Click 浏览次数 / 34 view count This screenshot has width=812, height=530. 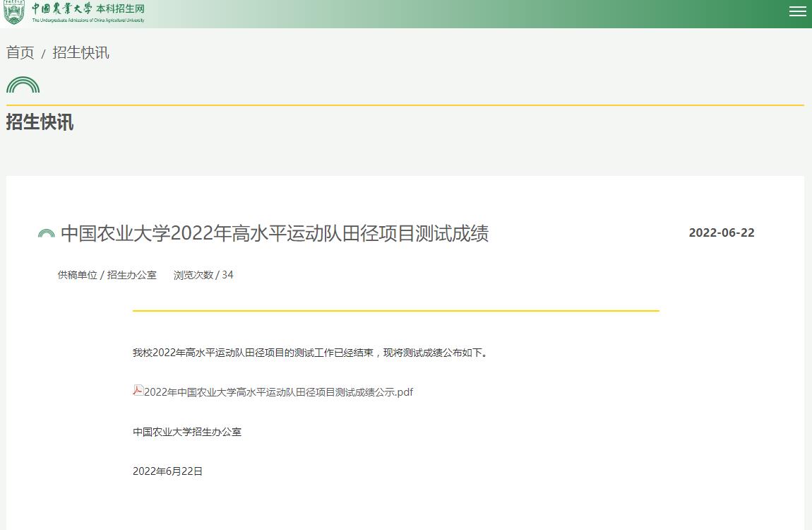pyautogui.click(x=203, y=275)
